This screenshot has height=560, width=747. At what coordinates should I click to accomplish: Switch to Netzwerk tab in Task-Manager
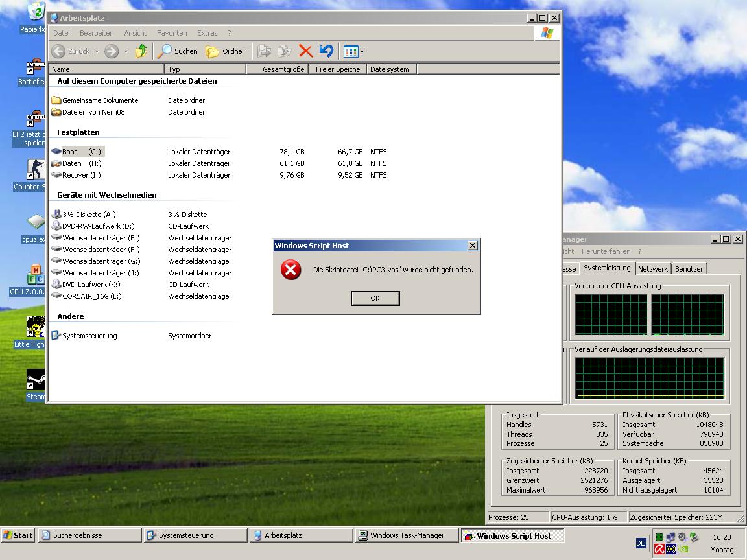653,268
